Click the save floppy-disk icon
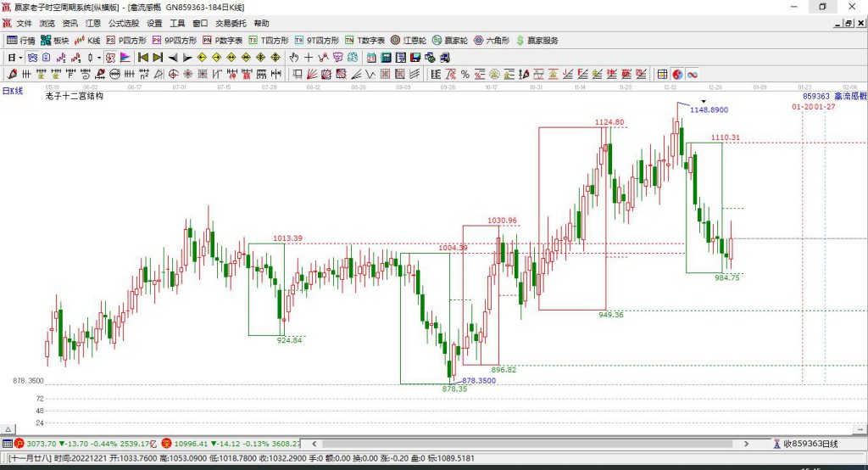 [x=415, y=57]
